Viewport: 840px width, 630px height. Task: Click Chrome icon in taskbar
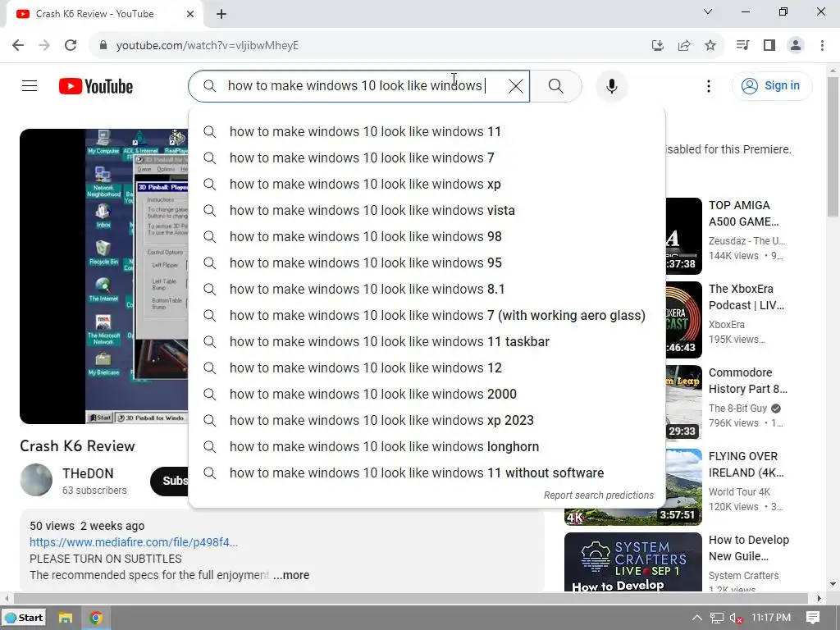(x=96, y=618)
